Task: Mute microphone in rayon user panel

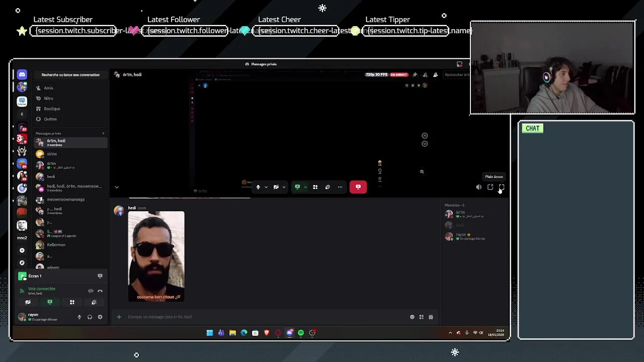Action: (79, 317)
